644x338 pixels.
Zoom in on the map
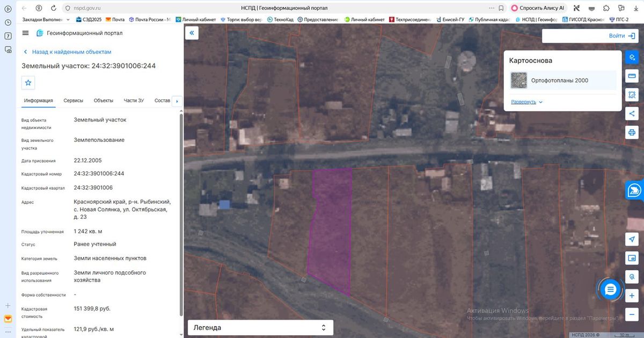coord(632,296)
